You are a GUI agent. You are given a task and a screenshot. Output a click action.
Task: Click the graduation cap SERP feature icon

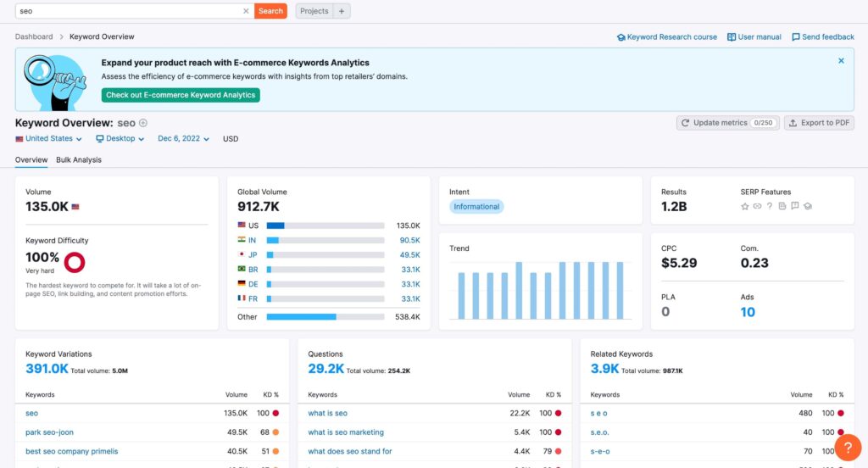(808, 207)
